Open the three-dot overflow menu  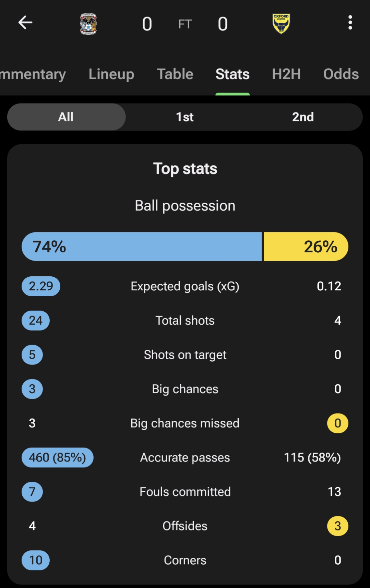coord(350,23)
